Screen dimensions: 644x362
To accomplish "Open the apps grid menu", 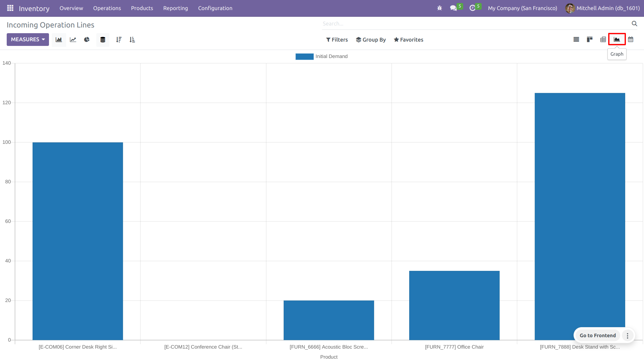I will tap(10, 8).
